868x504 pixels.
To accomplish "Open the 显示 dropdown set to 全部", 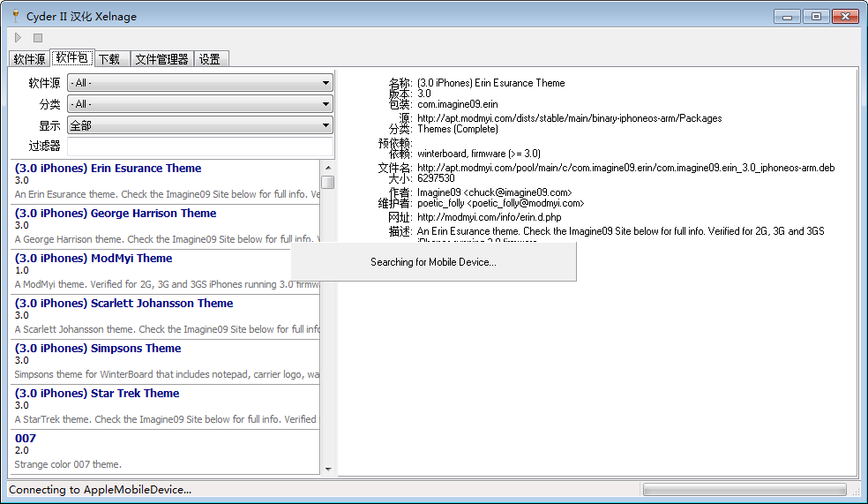I will (x=199, y=125).
